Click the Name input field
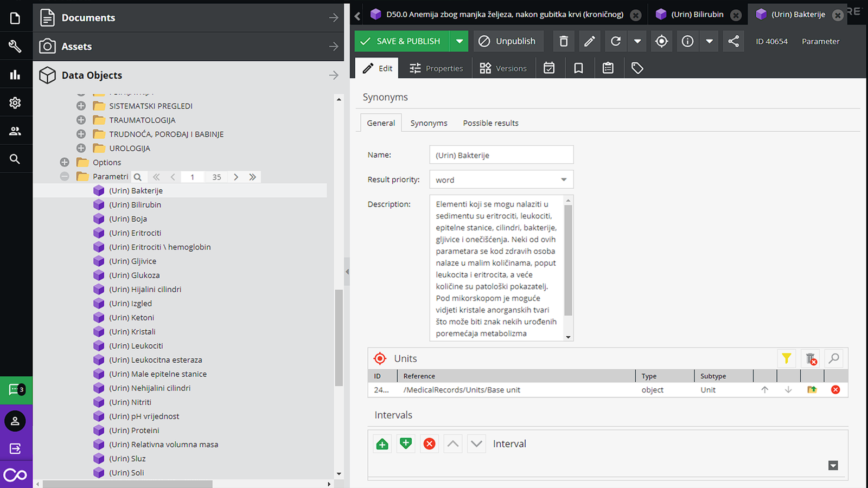Viewport: 868px width, 488px height. pos(501,155)
